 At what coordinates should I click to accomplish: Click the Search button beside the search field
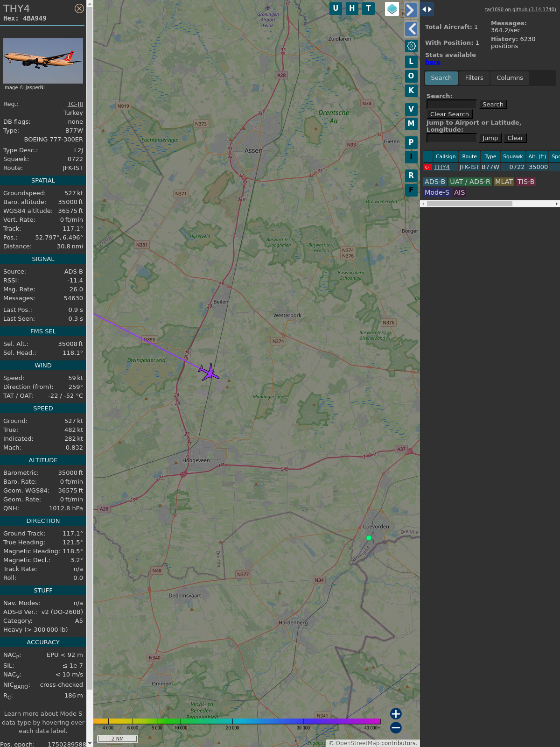coord(493,105)
